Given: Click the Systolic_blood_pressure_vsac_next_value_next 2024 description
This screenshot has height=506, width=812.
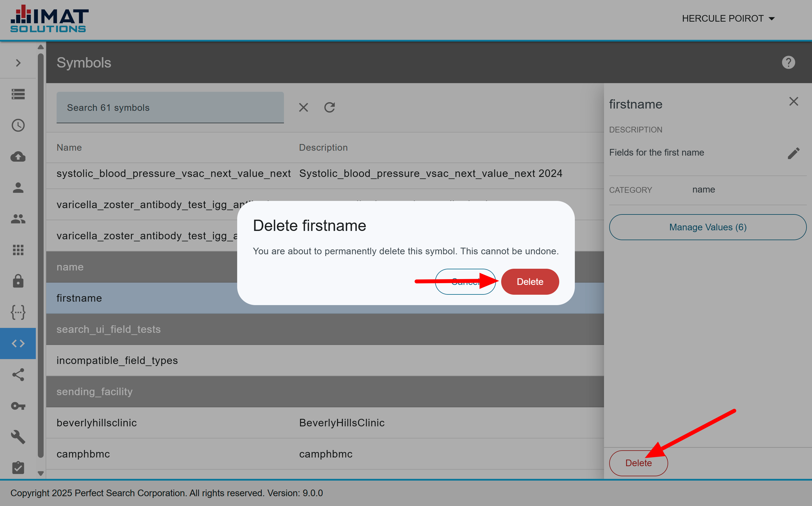Looking at the screenshot, I should point(430,173).
